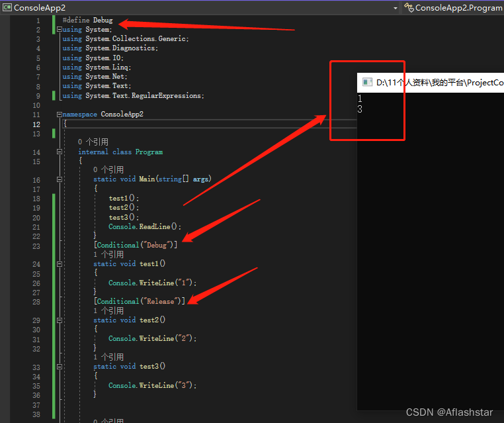
Task: Click console output line '3'
Action: click(360, 109)
